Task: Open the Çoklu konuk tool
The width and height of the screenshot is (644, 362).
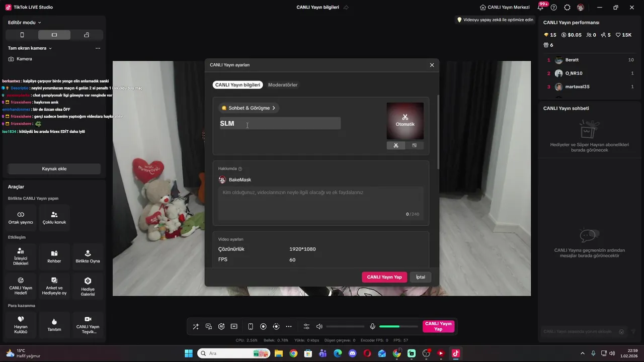Action: click(x=54, y=218)
